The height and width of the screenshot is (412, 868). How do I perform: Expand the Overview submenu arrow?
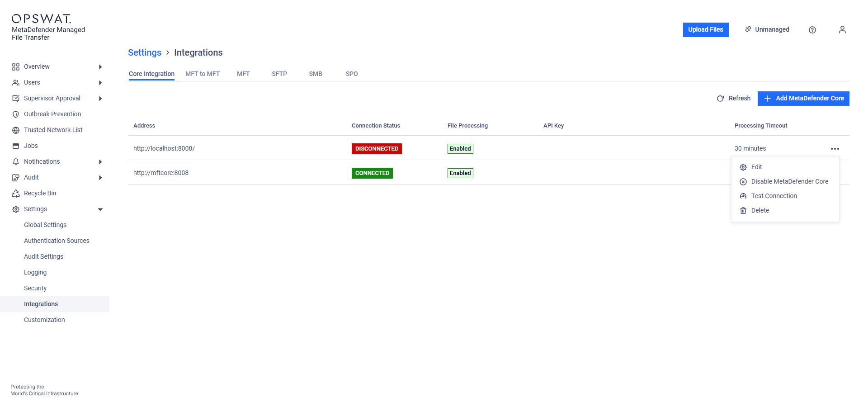coord(100,67)
